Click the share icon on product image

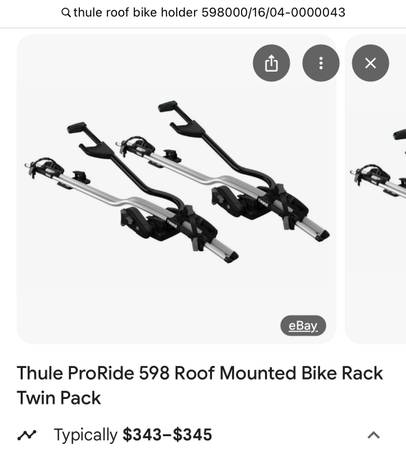coord(271,63)
